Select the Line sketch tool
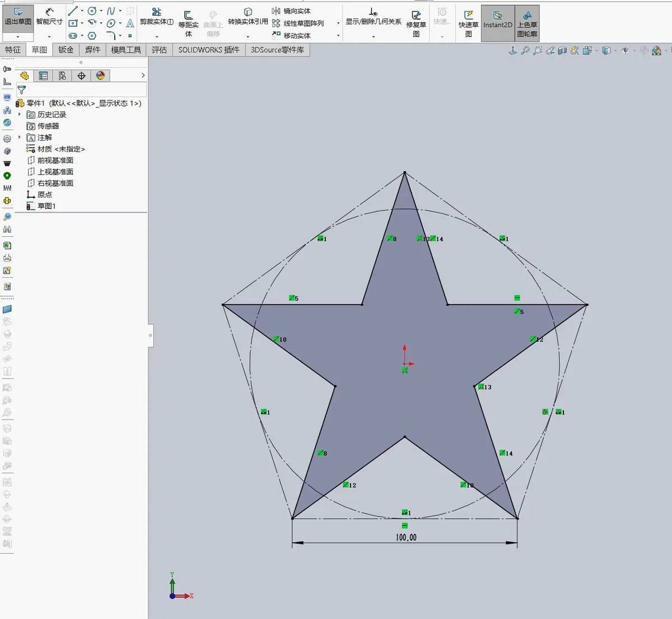672x619 pixels. [73, 11]
